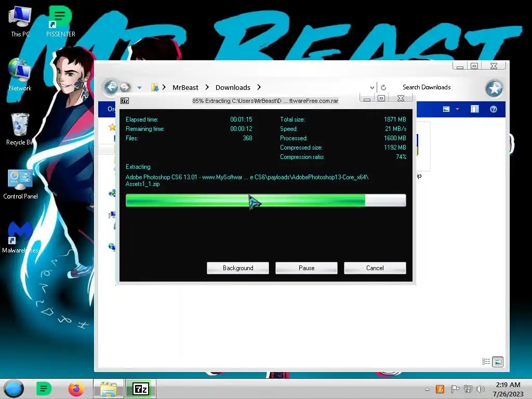Switch to File Explorer taskbar button

109,389
